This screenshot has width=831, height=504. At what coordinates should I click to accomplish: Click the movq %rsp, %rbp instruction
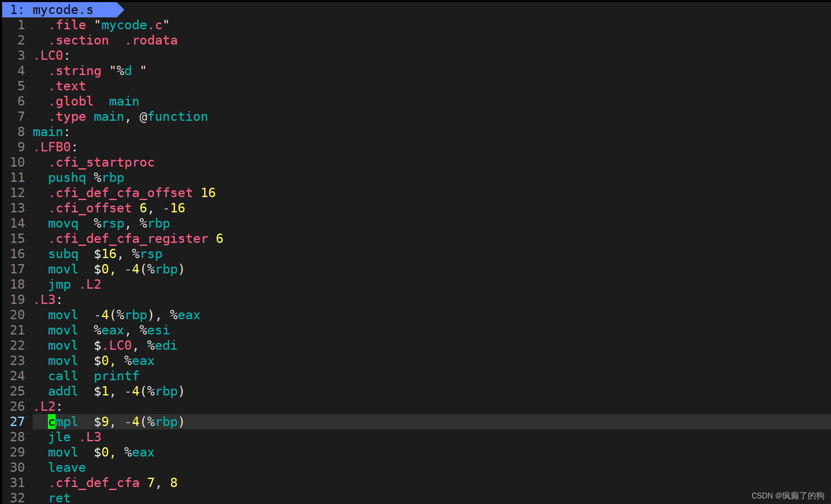109,223
